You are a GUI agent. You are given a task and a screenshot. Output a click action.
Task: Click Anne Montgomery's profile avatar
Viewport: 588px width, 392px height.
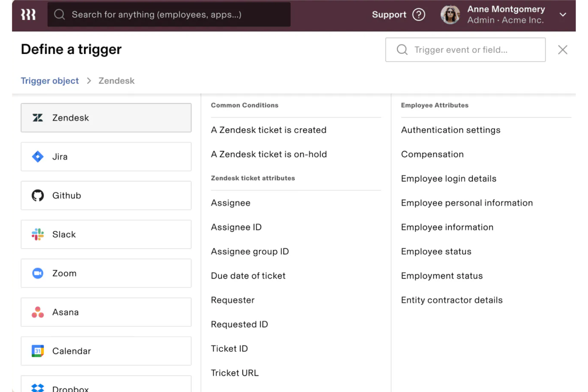450,14
